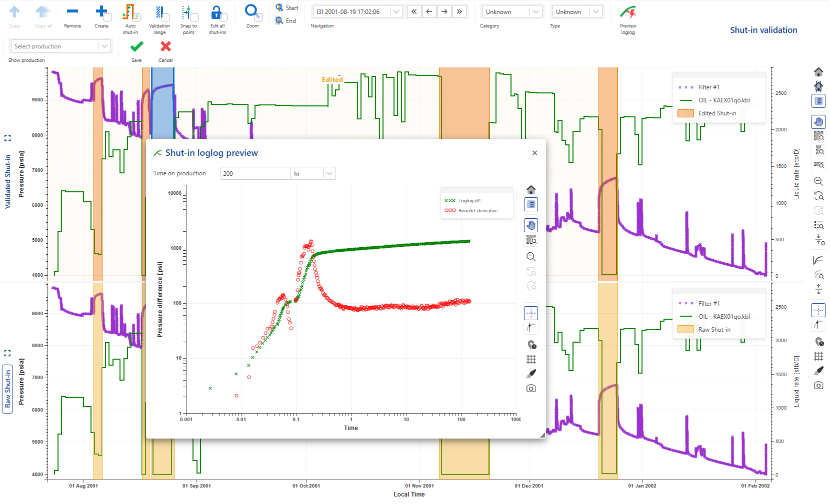
Task: Expand the Category dropdown
Action: [x=512, y=11]
